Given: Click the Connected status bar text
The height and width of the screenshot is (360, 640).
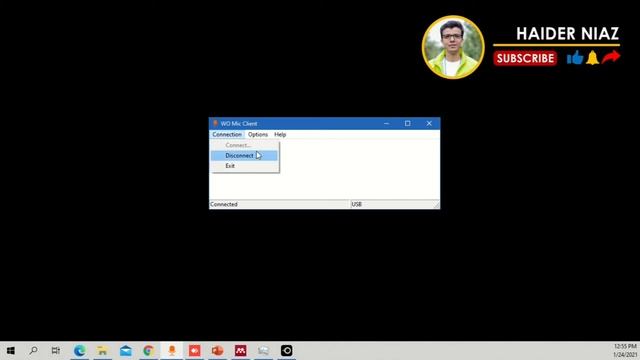Looking at the screenshot, I should click(x=224, y=204).
